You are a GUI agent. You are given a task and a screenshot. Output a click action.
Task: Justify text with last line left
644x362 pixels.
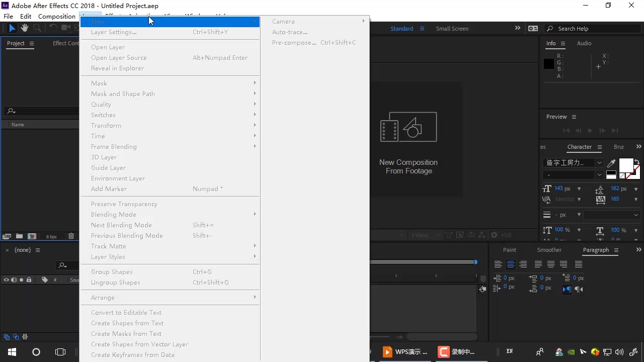click(538, 264)
